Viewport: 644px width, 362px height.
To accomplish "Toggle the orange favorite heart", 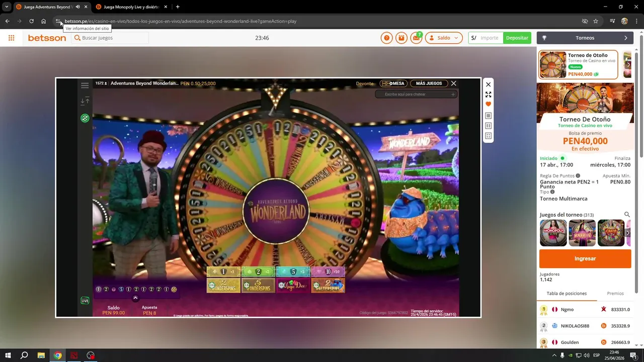I will coord(488,104).
